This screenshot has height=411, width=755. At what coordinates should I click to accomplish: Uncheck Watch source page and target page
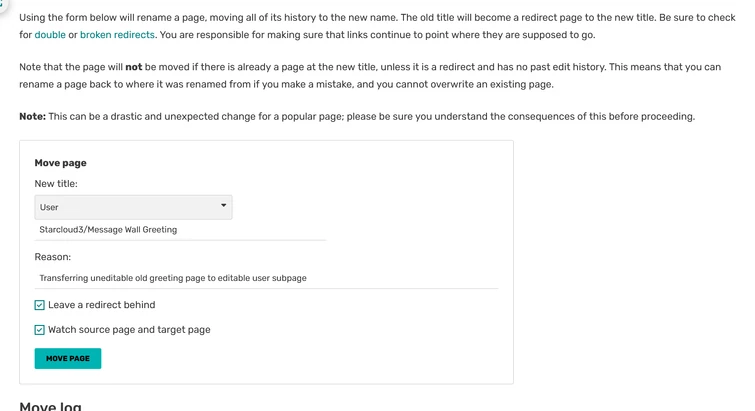click(40, 330)
